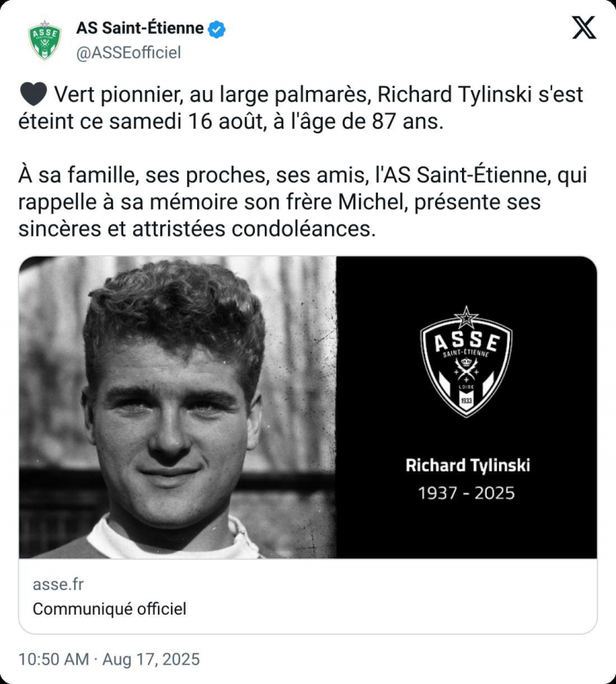Click the "Richard Tylinski" caption on black panel
616x684 pixels.
pos(467,465)
